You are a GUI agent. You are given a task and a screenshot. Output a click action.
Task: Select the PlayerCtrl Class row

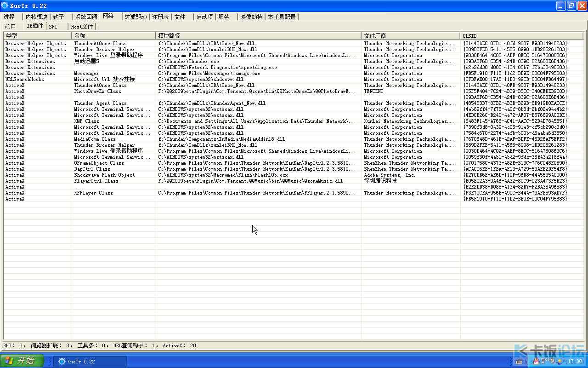(x=294, y=181)
